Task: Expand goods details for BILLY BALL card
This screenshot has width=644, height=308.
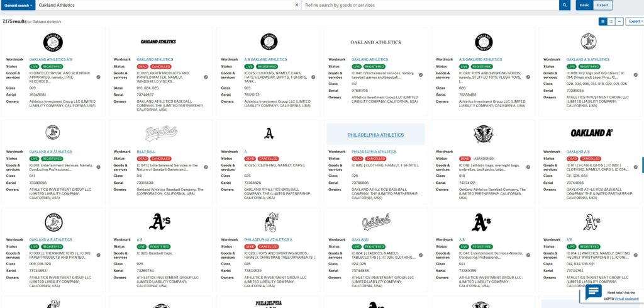Action: pyautogui.click(x=206, y=167)
